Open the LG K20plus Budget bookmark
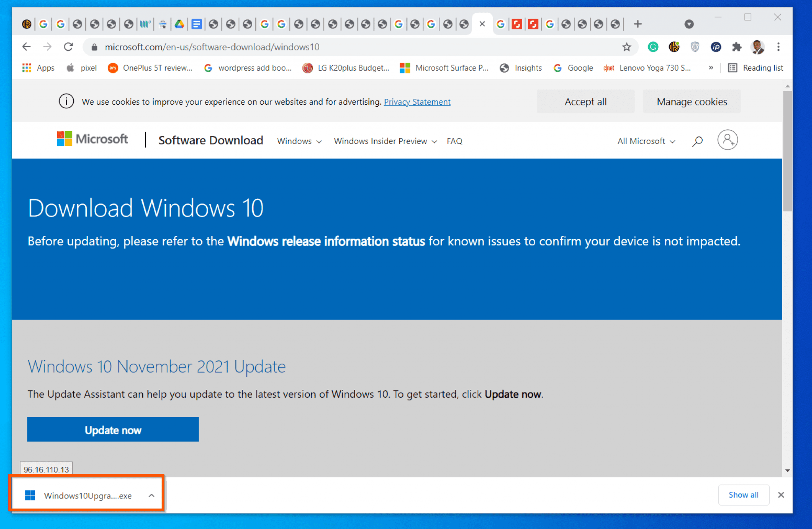The height and width of the screenshot is (529, 812). pyautogui.click(x=346, y=68)
